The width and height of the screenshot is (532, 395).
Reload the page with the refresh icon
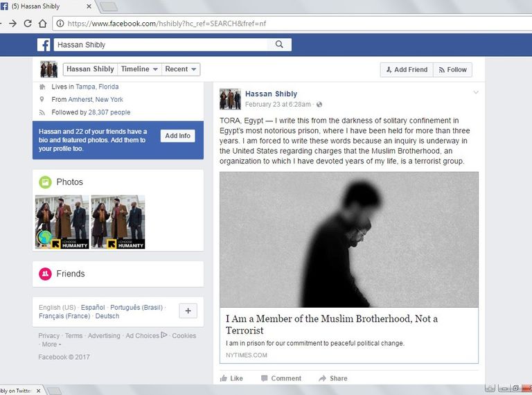(x=28, y=23)
